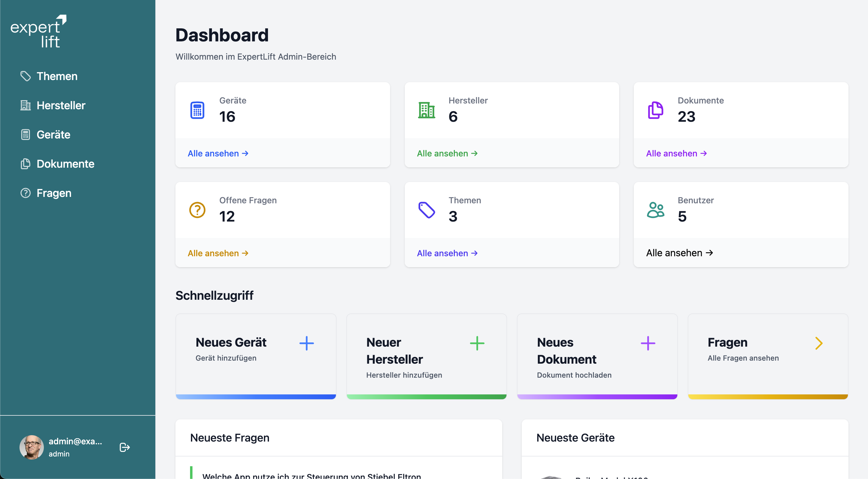Image resolution: width=868 pixels, height=479 pixels.
Task: Click the Dokumente pages icon in sidebar
Action: click(x=26, y=164)
